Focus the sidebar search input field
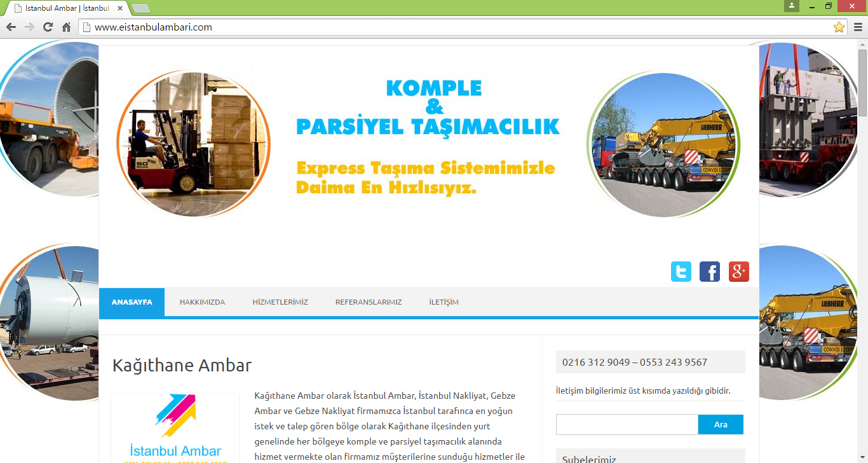The width and height of the screenshot is (868, 463). 627,424
